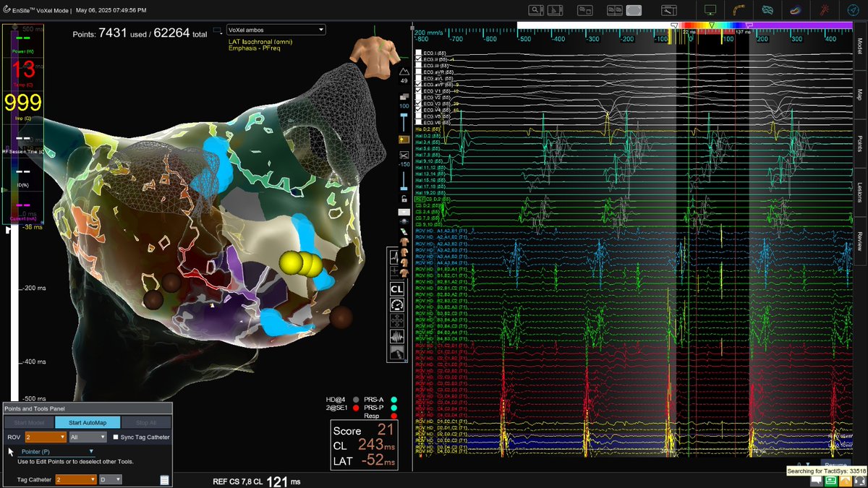Click the red ablation wand icon

pyautogui.click(x=825, y=10)
